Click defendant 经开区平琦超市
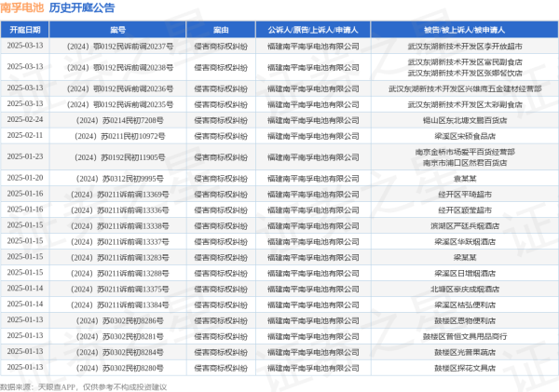This screenshot has height=392, width=559. click(x=465, y=195)
